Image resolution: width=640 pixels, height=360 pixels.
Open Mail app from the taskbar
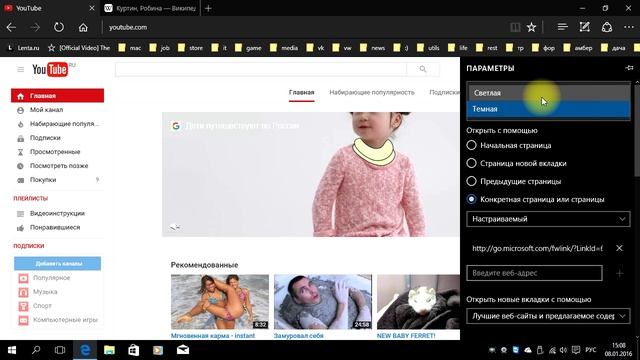tap(182, 350)
